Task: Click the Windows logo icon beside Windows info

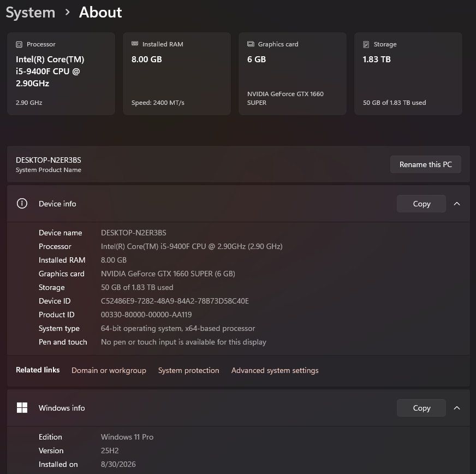Action: (22, 407)
